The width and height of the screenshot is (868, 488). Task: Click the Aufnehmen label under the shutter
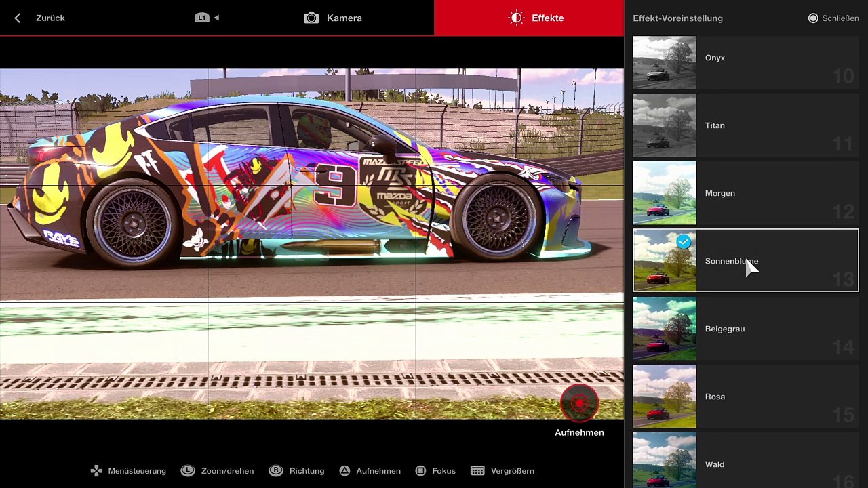[x=579, y=432]
